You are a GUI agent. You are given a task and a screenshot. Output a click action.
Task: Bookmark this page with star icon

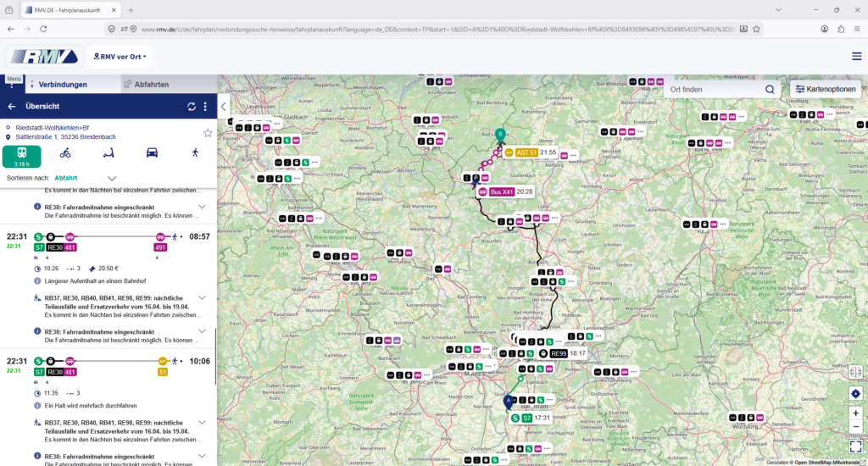tap(756, 29)
